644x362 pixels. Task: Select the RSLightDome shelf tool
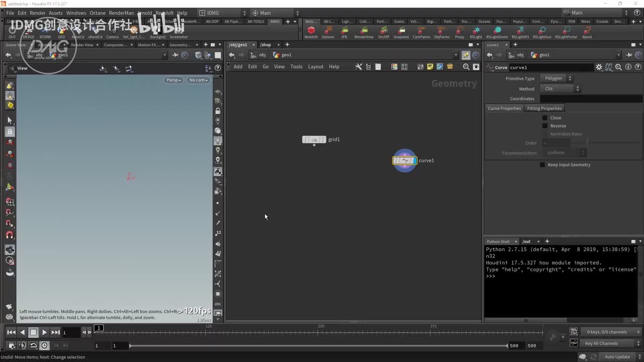497,31
